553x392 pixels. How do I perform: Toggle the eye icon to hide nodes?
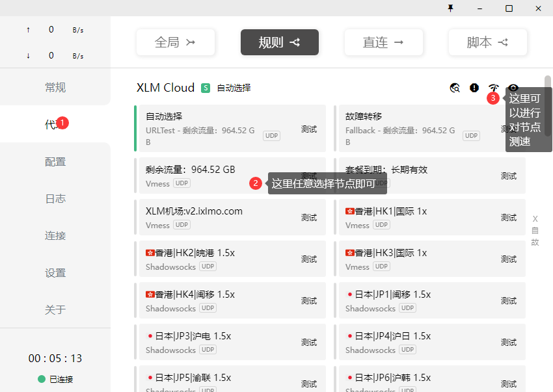pos(513,88)
